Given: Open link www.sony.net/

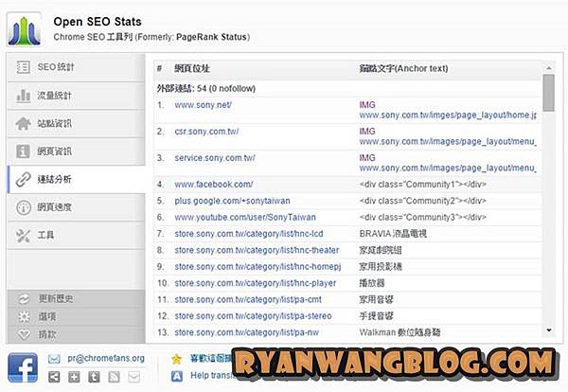Looking at the screenshot, I should click(203, 105).
